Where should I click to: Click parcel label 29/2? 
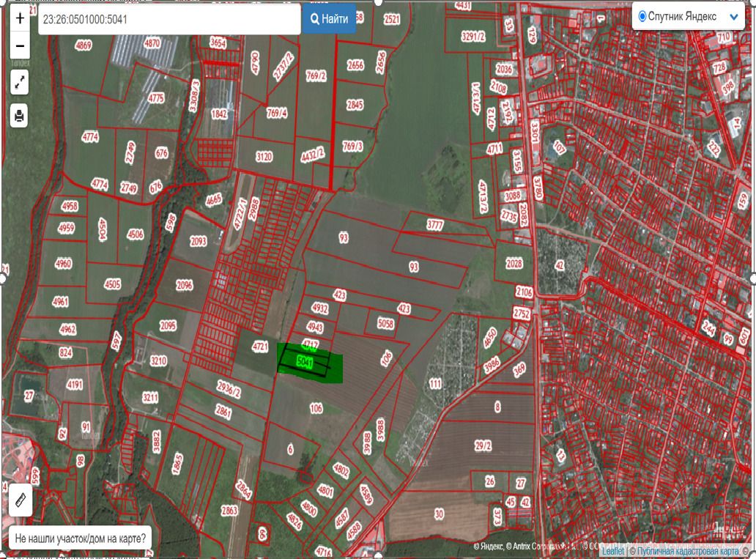[x=483, y=445]
